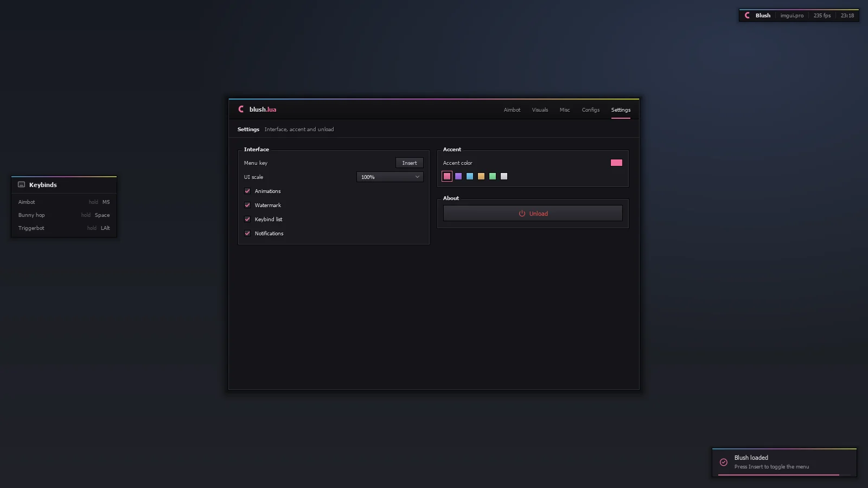Click the Aimbot keybind row
The image size is (868, 488).
click(64, 202)
